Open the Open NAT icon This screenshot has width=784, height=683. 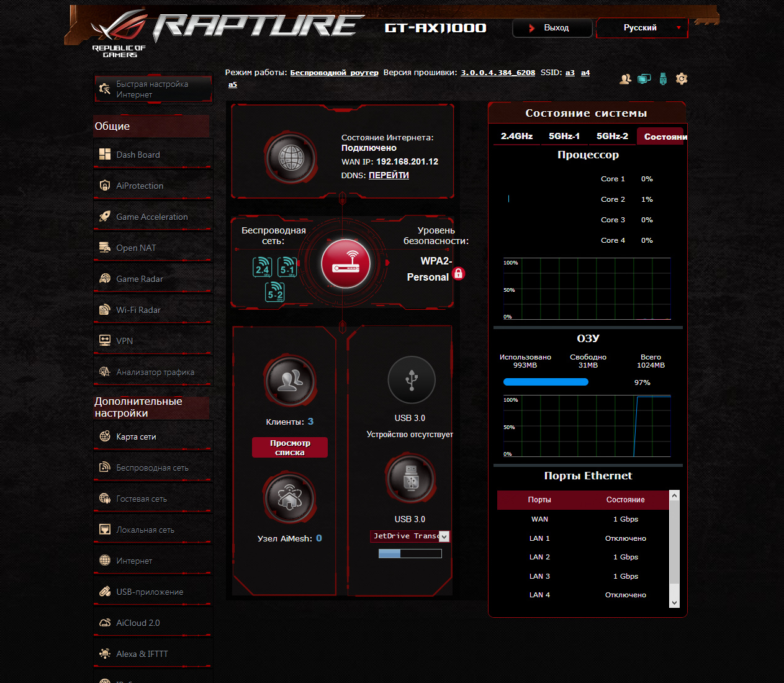click(x=105, y=248)
